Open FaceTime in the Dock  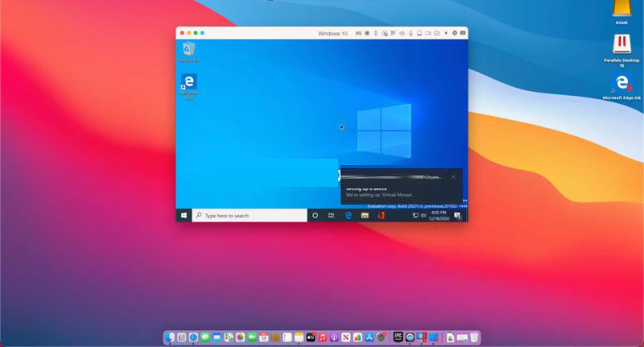pos(252,337)
